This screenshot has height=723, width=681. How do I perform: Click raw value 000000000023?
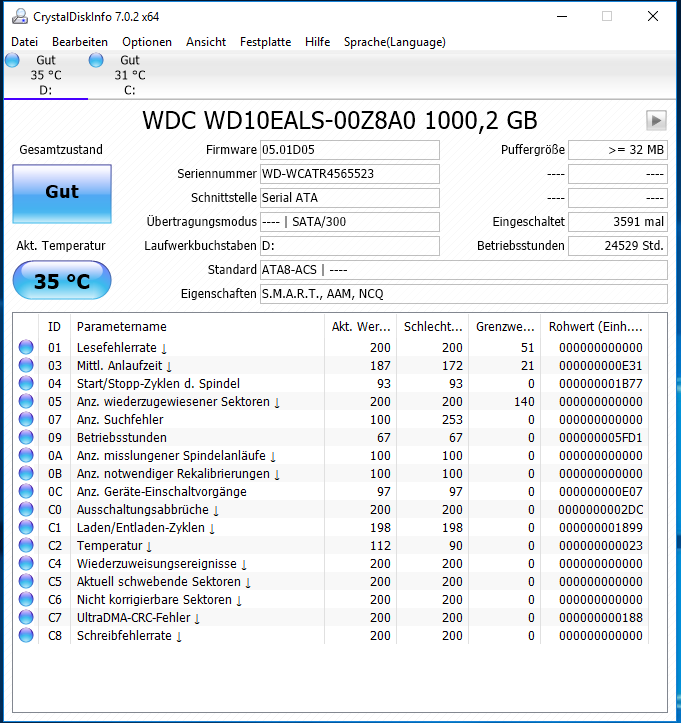coord(600,545)
